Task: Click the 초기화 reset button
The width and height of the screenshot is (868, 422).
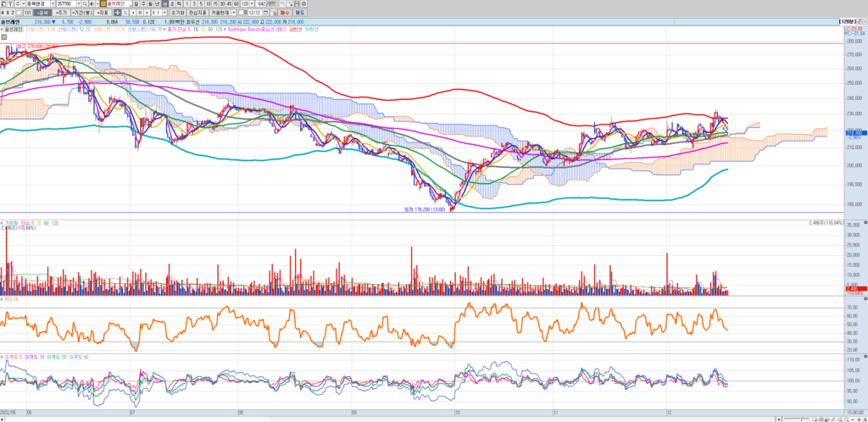Action: click(175, 14)
